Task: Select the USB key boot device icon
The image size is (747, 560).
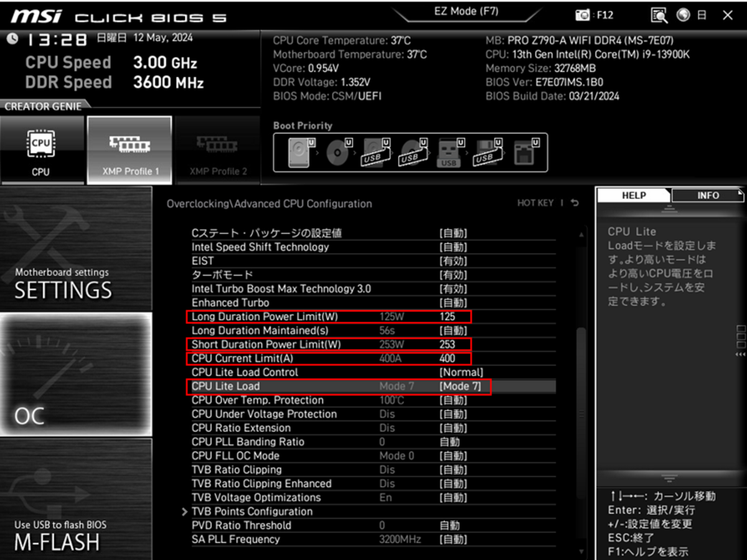Action: point(450,153)
